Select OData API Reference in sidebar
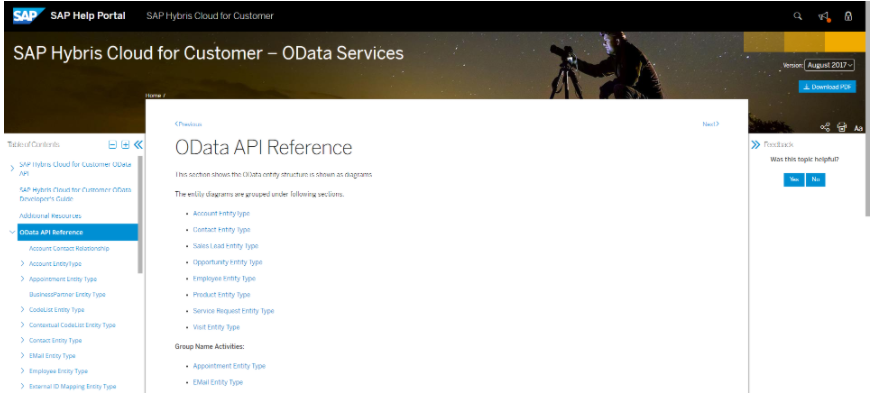 [x=77, y=233]
